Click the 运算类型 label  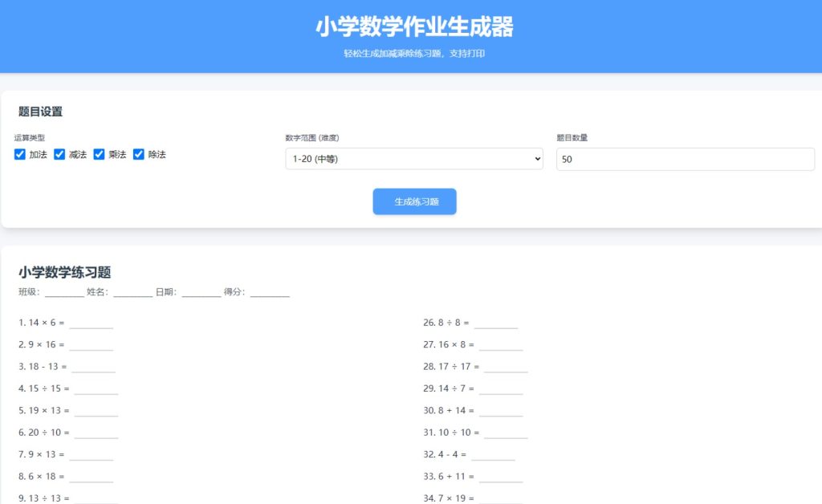(x=30, y=137)
